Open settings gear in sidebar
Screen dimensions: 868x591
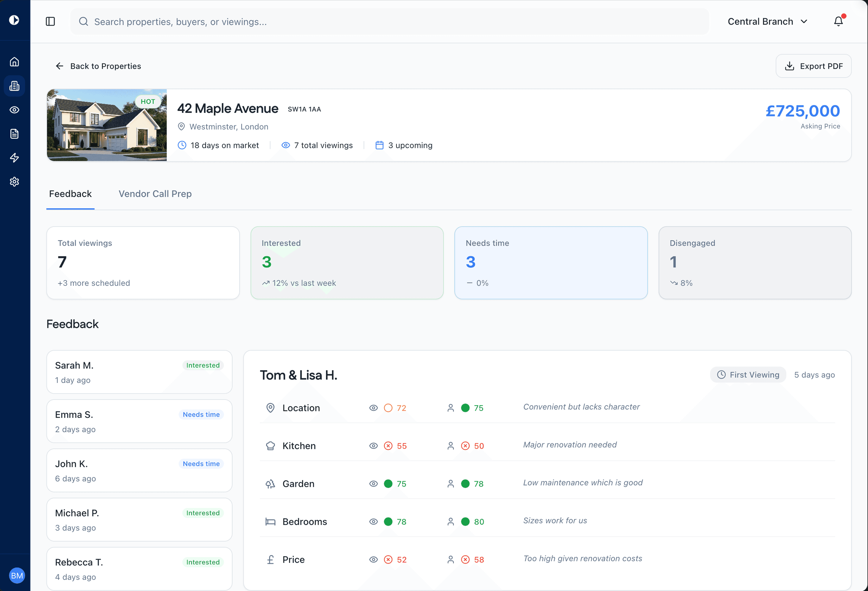[14, 182]
